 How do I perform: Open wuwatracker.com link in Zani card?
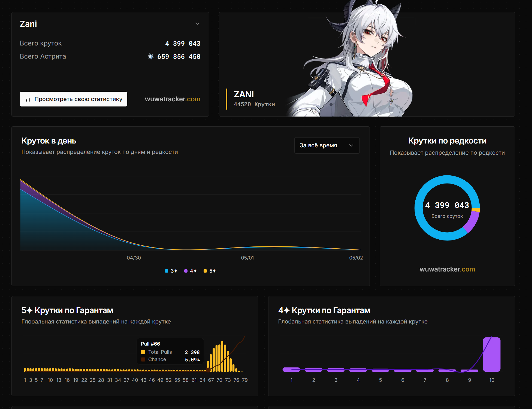(173, 99)
